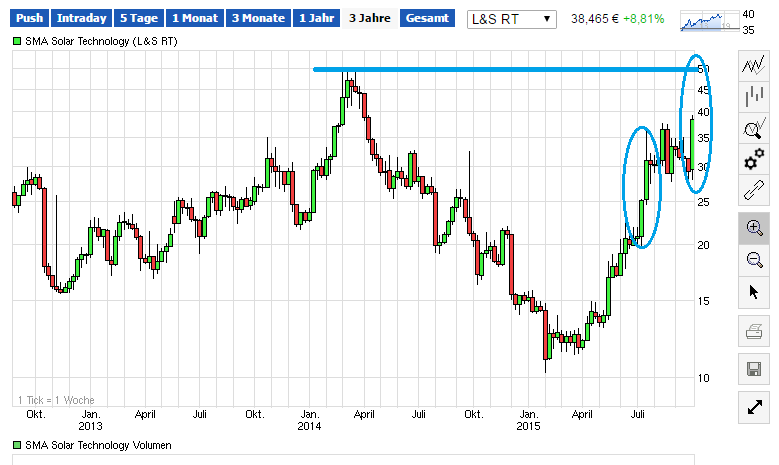This screenshot has width=779, height=465.
Task: Click the SMA Solar Technology Volumen label
Action: [x=98, y=445]
